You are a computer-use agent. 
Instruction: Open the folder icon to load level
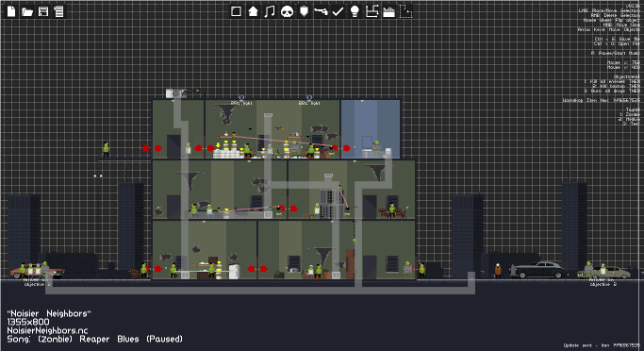coord(27,11)
